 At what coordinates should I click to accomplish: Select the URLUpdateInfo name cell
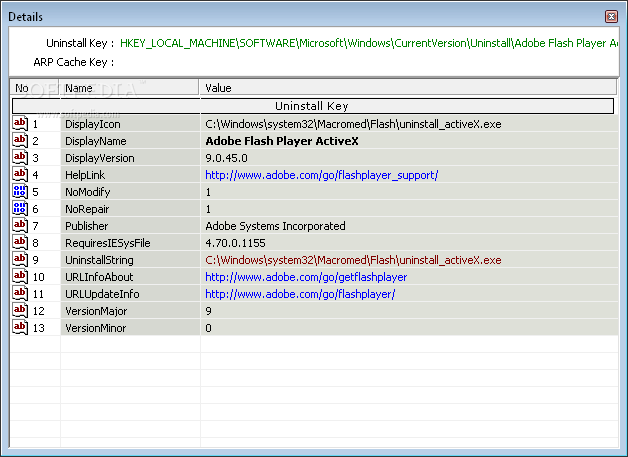click(x=130, y=294)
